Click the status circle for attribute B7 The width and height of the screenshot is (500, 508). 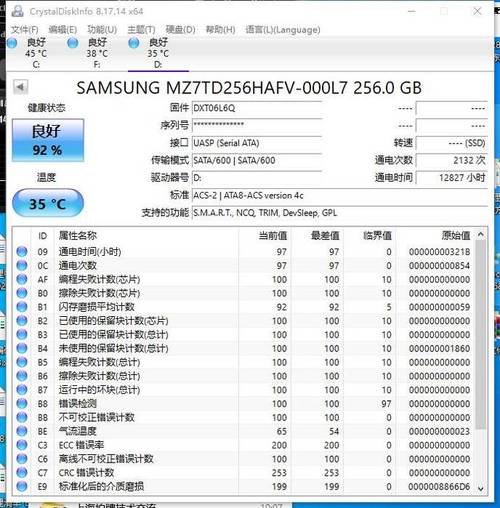click(x=22, y=390)
